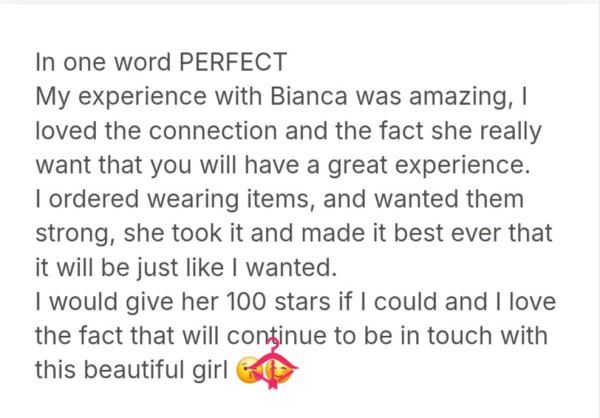
Task: Click the word connection in the review
Action: (x=213, y=131)
